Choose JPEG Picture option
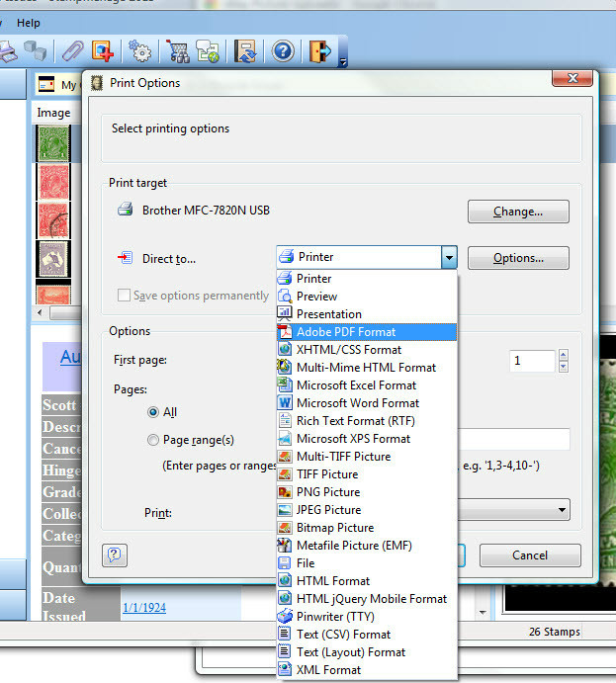616x683 pixels. click(x=367, y=510)
